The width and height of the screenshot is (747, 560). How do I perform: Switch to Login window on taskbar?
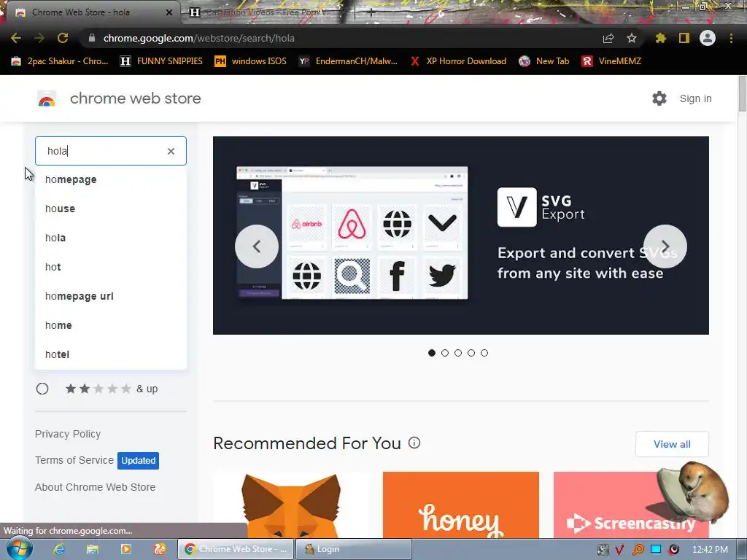point(354,549)
